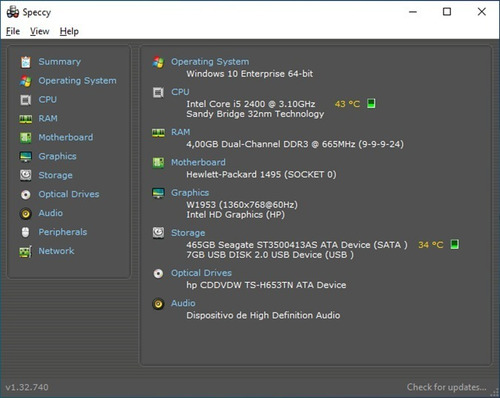The height and width of the screenshot is (398, 500).
Task: Click the Graphics heading link in summary
Action: (x=190, y=193)
